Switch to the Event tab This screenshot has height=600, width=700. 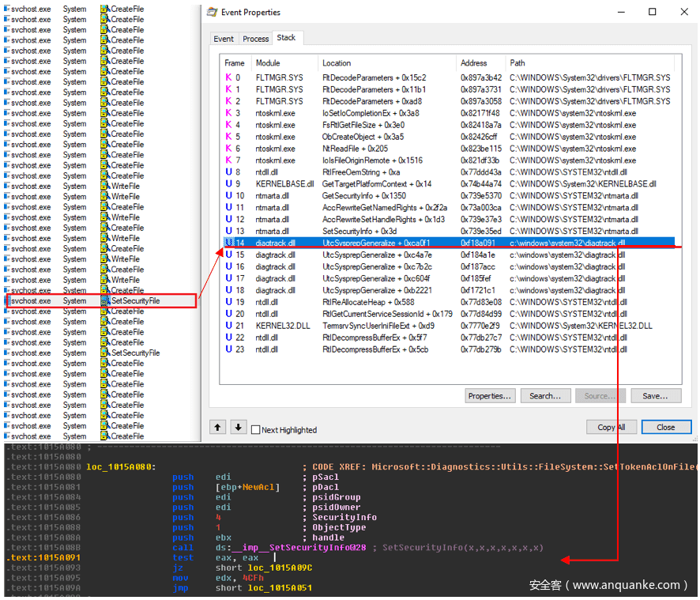click(x=224, y=39)
